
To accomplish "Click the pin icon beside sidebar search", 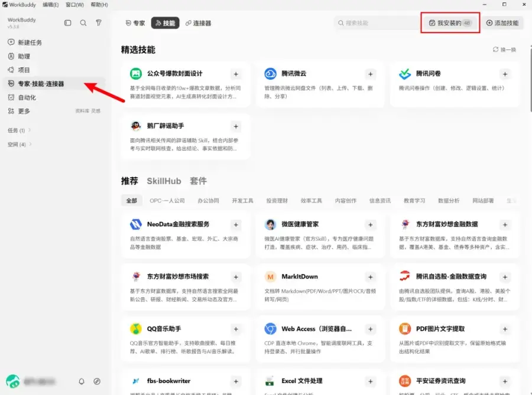I will tap(99, 22).
